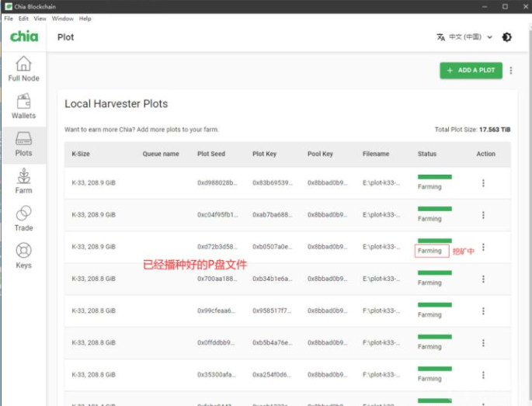The image size is (532, 406).
Task: Select plot key 0xa254f0d6
Action: click(x=272, y=374)
